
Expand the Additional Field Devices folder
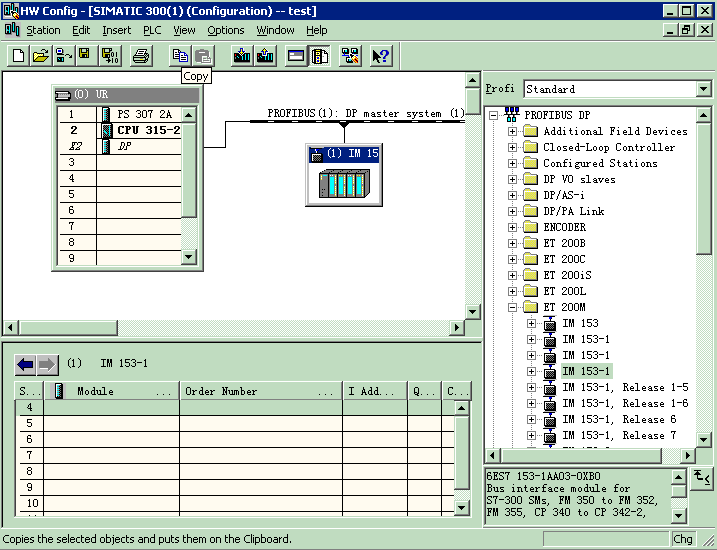(513, 132)
